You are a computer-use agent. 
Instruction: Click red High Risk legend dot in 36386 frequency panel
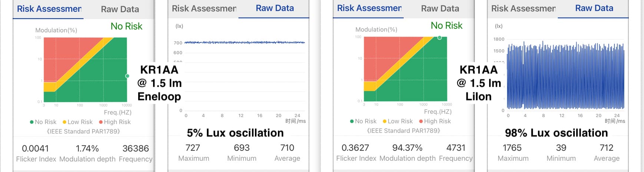click(101, 122)
